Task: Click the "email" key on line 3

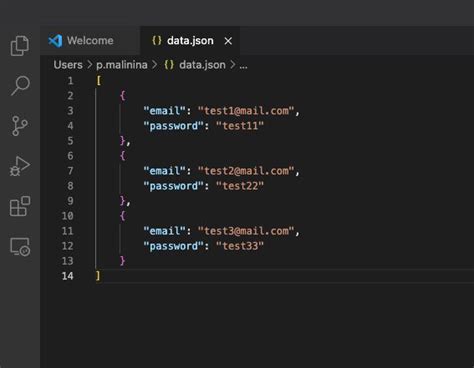Action: point(164,111)
